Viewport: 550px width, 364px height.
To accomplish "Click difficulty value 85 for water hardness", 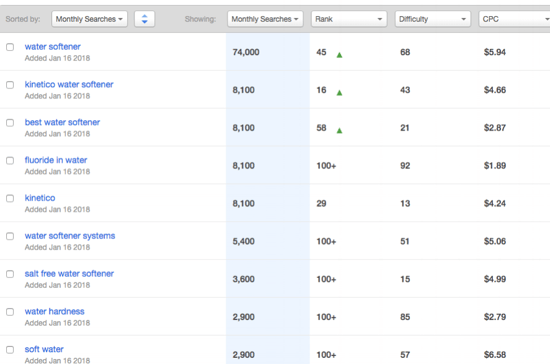I will [405, 317].
